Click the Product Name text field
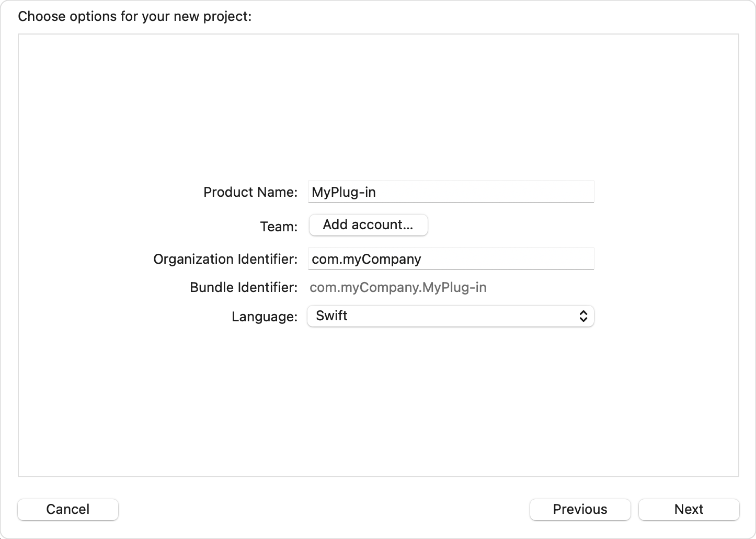Screen dimensions: 756x539 (x=450, y=192)
